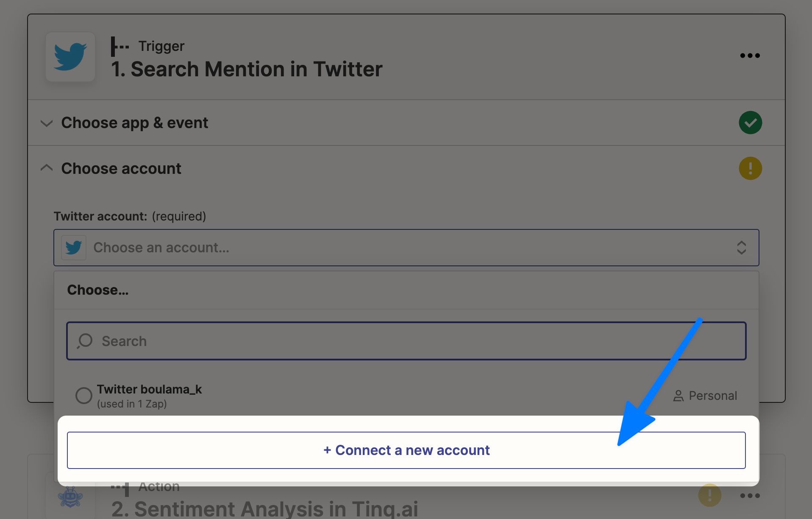Screen dimensions: 812x519
Task: Click the small Twitter icon inside account dropdown
Action: (74, 248)
